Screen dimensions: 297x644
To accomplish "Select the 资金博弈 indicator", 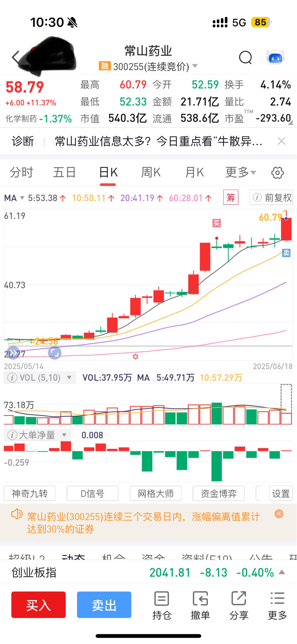I will coord(219,494).
